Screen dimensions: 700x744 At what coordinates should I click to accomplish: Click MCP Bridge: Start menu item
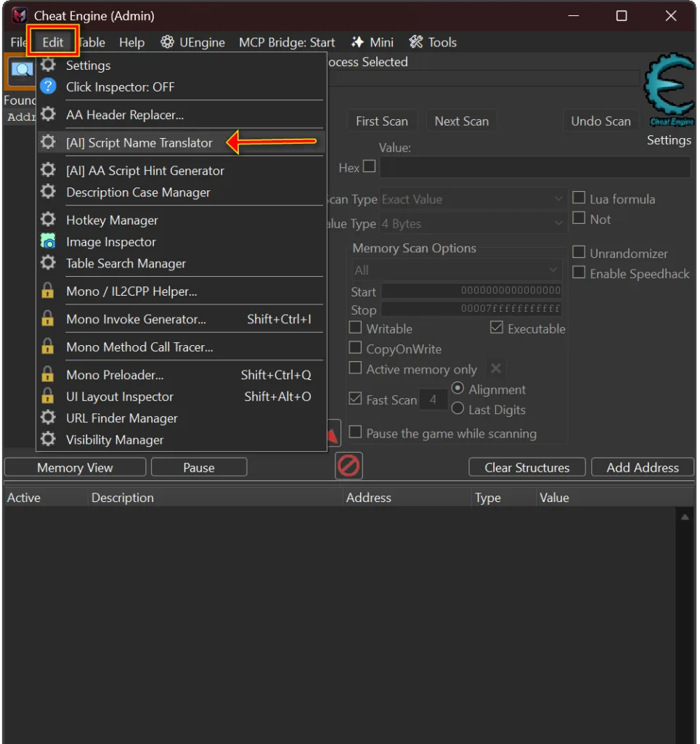click(286, 42)
